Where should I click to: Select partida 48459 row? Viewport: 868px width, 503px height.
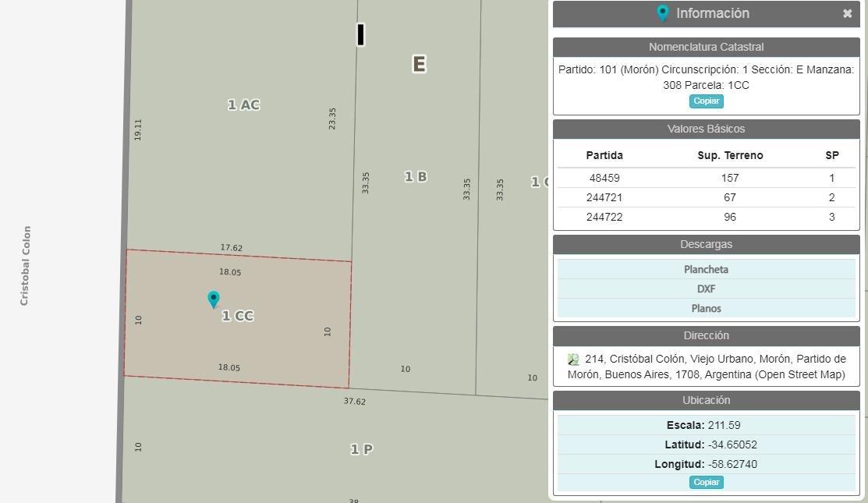[604, 178]
